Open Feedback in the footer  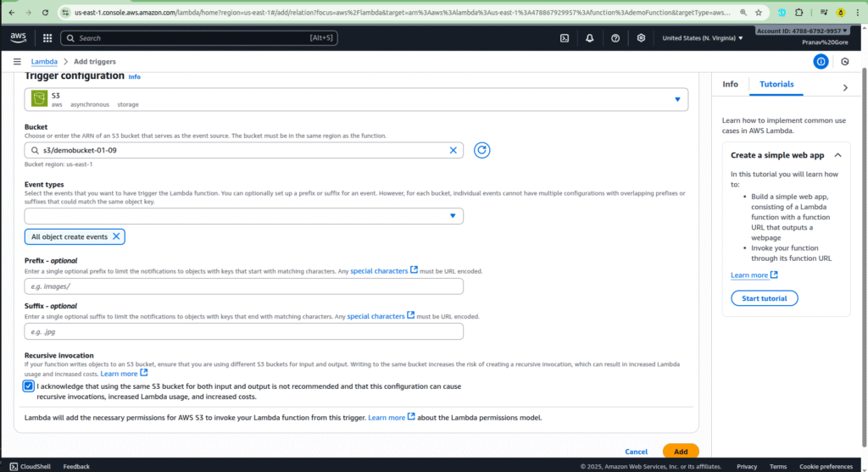76,466
